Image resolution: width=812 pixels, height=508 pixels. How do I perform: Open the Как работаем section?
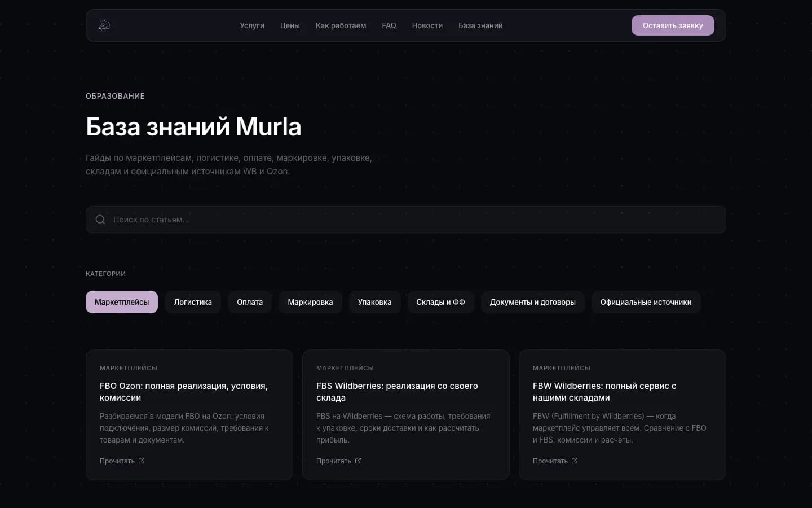pos(341,25)
